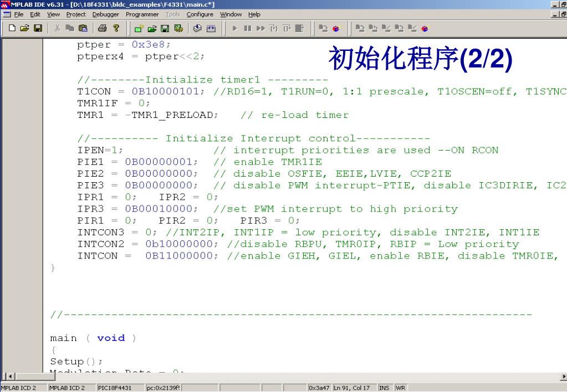This screenshot has width=567, height=392.
Task: Open the Project menu
Action: point(76,14)
